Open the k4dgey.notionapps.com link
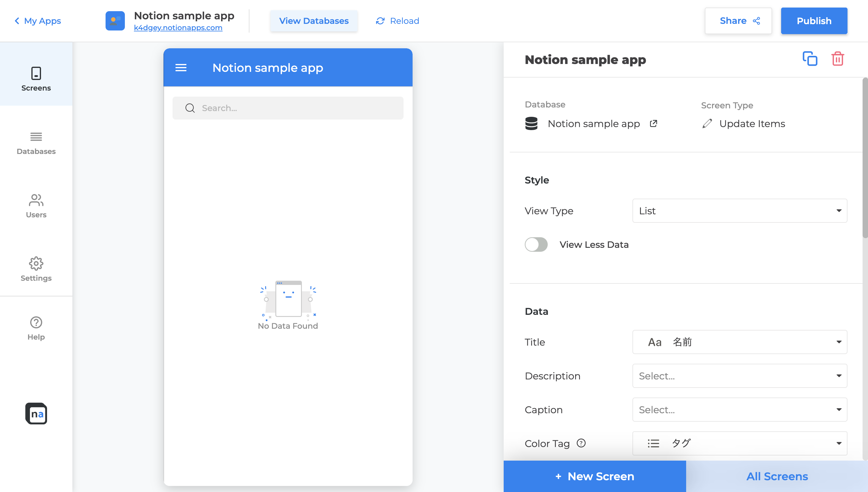 178,28
